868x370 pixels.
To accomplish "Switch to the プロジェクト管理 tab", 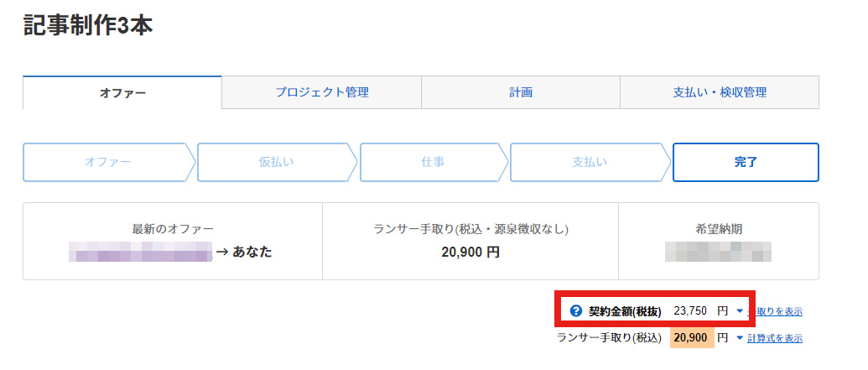I will (x=322, y=92).
